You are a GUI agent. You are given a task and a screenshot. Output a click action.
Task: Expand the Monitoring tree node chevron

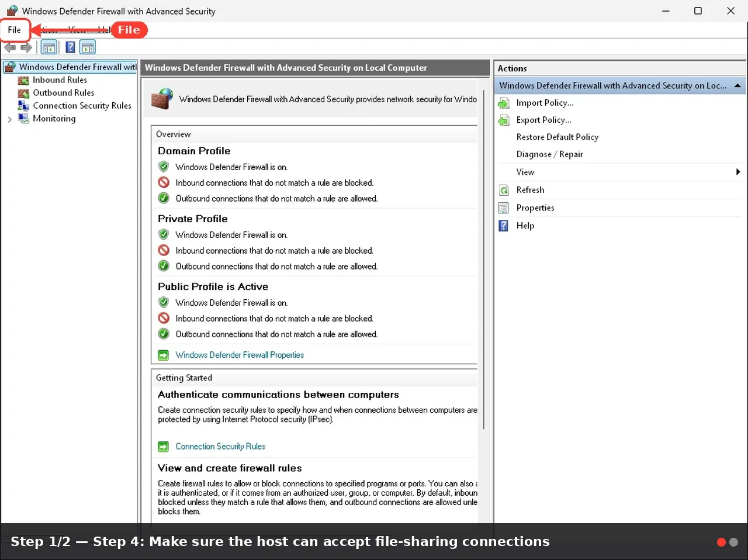click(9, 119)
